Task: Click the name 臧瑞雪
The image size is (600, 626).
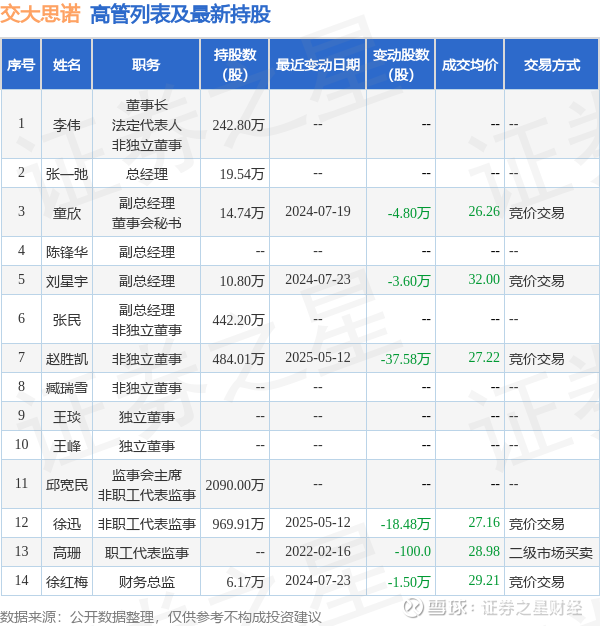Action: (67, 388)
